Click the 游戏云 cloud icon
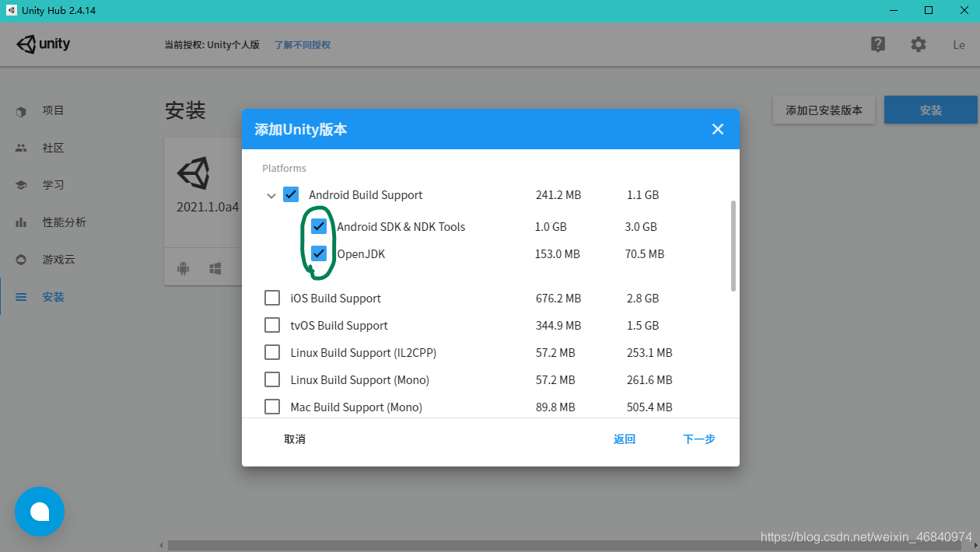Image resolution: width=980 pixels, height=552 pixels. (21, 260)
